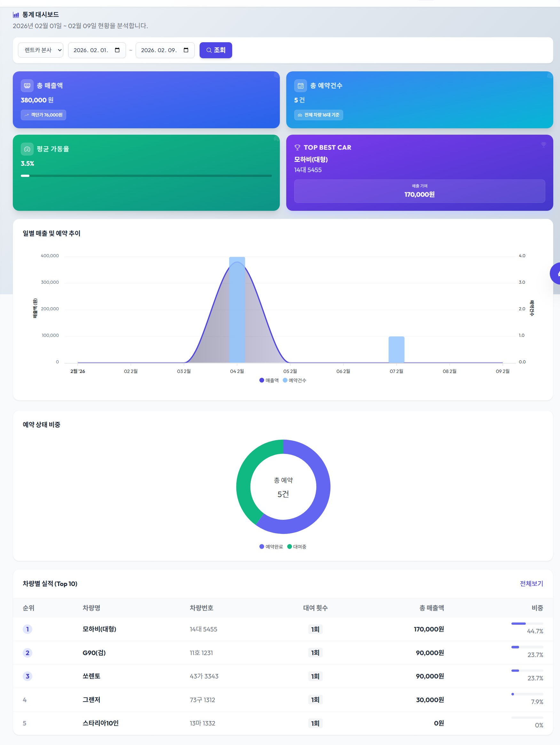Open the start date calendar picker

point(117,50)
